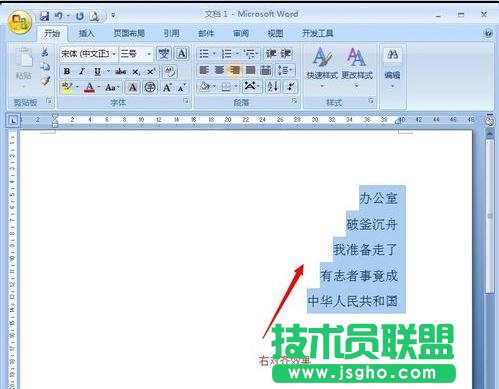Viewport: 499px width, 389px height.
Task: Redo the last action
Action: (x=80, y=16)
